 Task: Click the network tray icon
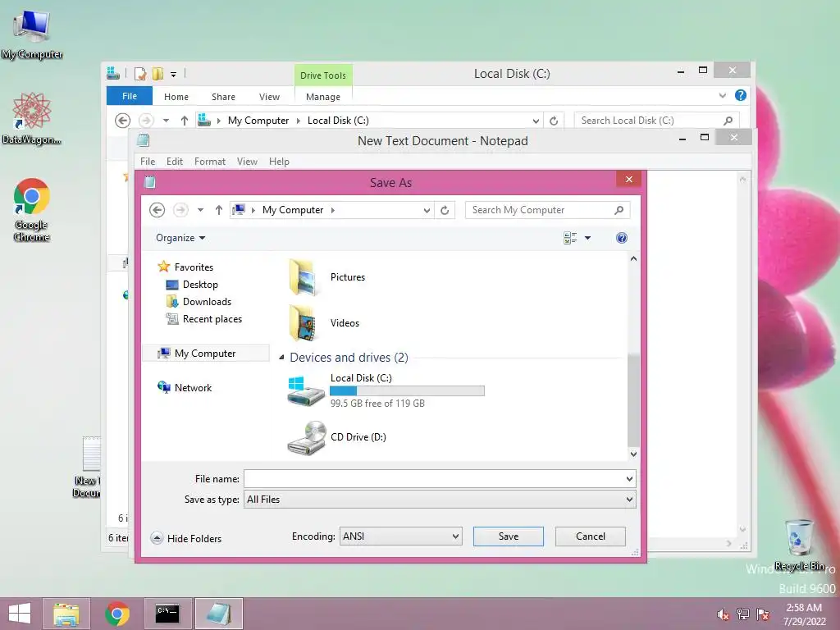pos(743,614)
